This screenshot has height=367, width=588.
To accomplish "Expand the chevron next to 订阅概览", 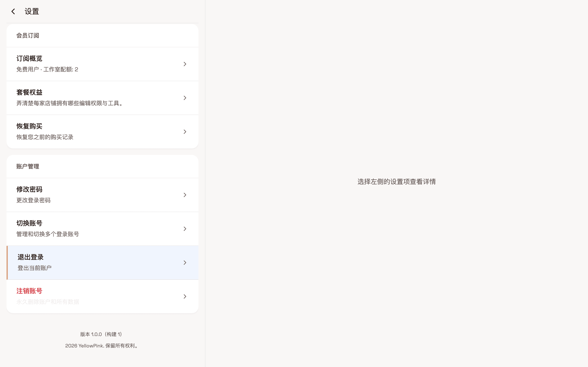I will coord(185,64).
